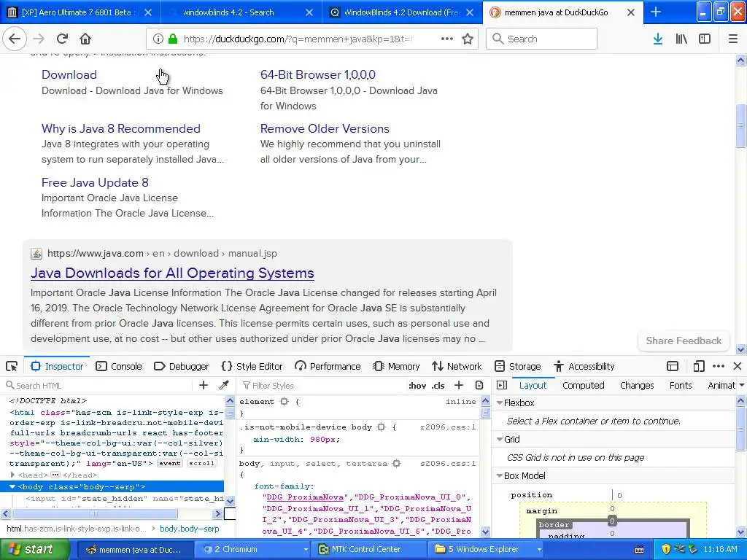Image resolution: width=747 pixels, height=560 pixels.
Task: Toggle Responsive Design Mode
Action: point(699,366)
